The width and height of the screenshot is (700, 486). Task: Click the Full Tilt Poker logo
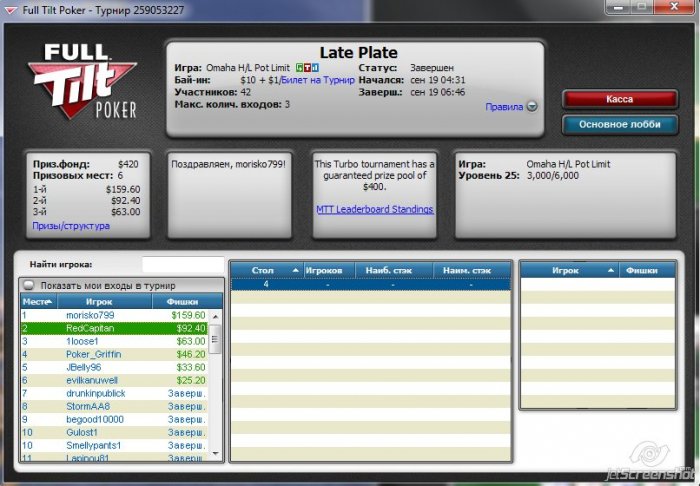[x=83, y=81]
